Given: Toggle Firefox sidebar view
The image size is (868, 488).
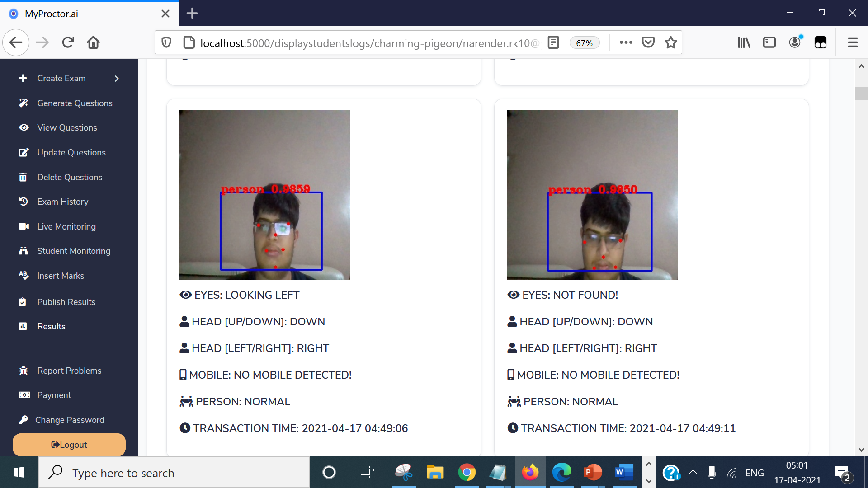Looking at the screenshot, I should pos(769,42).
